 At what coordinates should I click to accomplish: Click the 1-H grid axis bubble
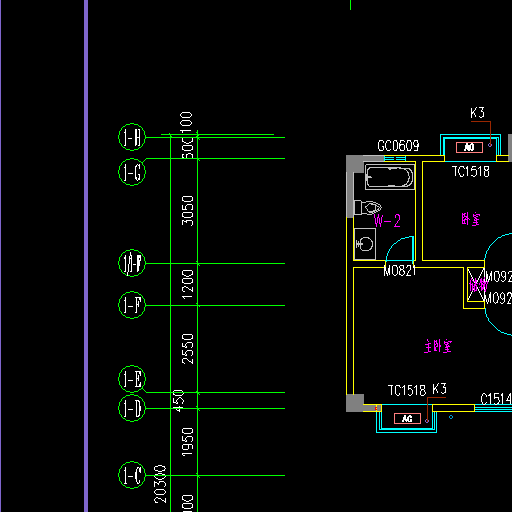click(132, 137)
